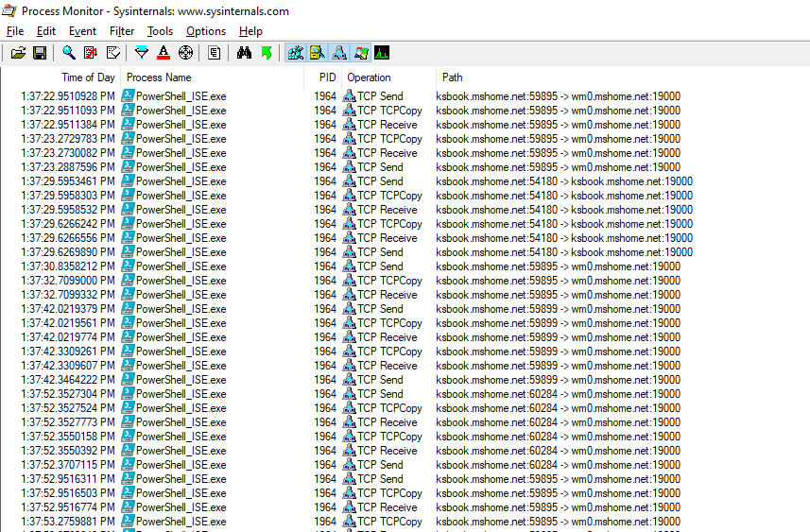
Task: Click the Time of Day column header
Action: [60, 77]
